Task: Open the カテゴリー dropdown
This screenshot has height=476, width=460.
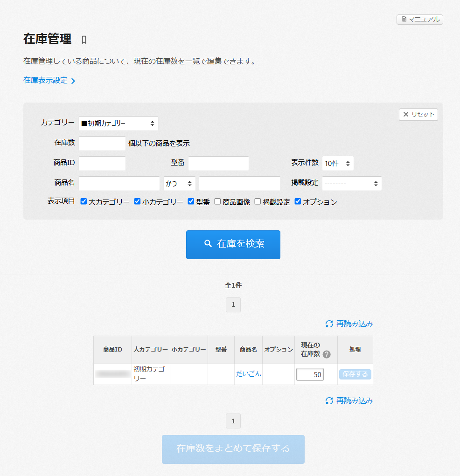Action: 118,124
